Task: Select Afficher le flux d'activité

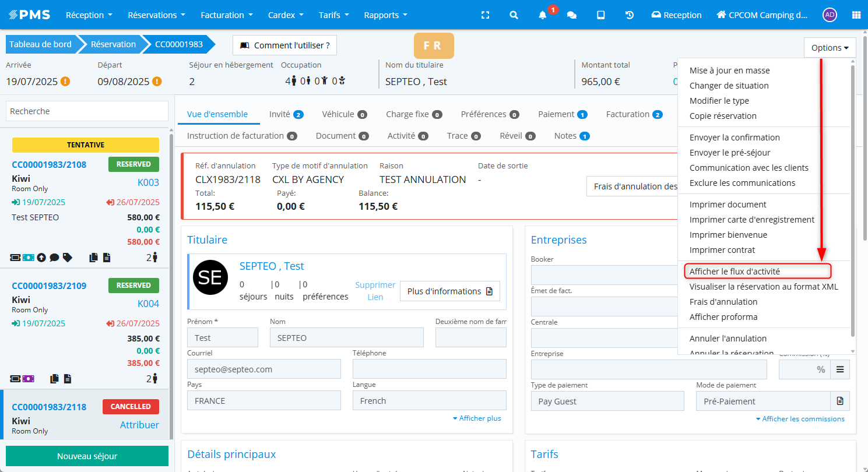Action: 735,272
